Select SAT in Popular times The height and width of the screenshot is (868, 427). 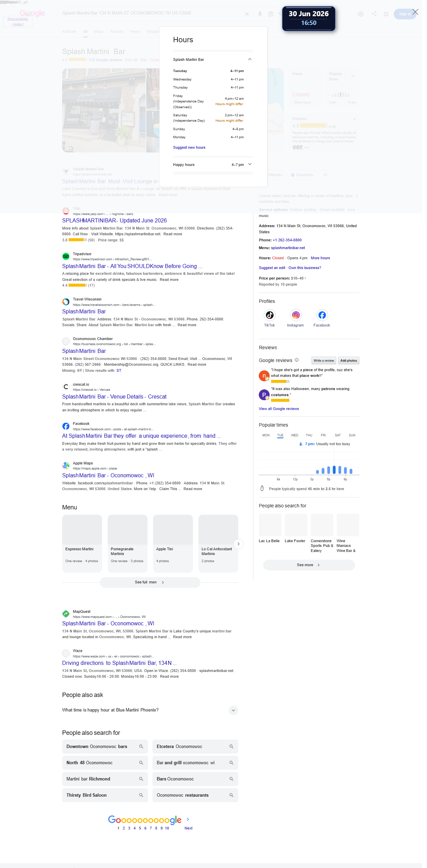(x=338, y=435)
